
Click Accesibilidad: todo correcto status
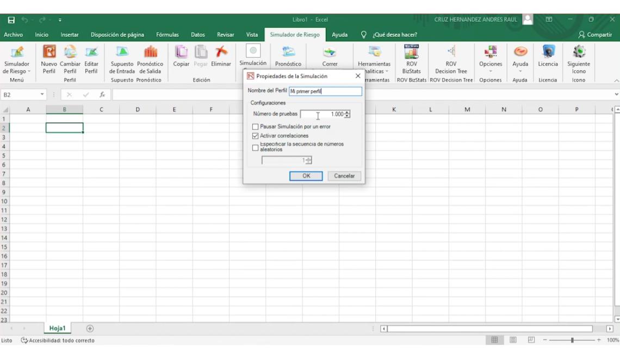tap(58, 340)
